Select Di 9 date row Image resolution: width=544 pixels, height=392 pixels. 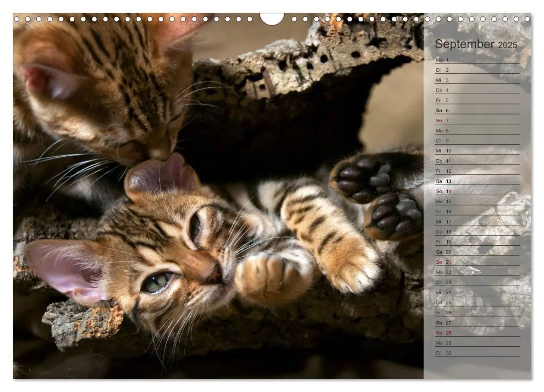pyautogui.click(x=477, y=140)
